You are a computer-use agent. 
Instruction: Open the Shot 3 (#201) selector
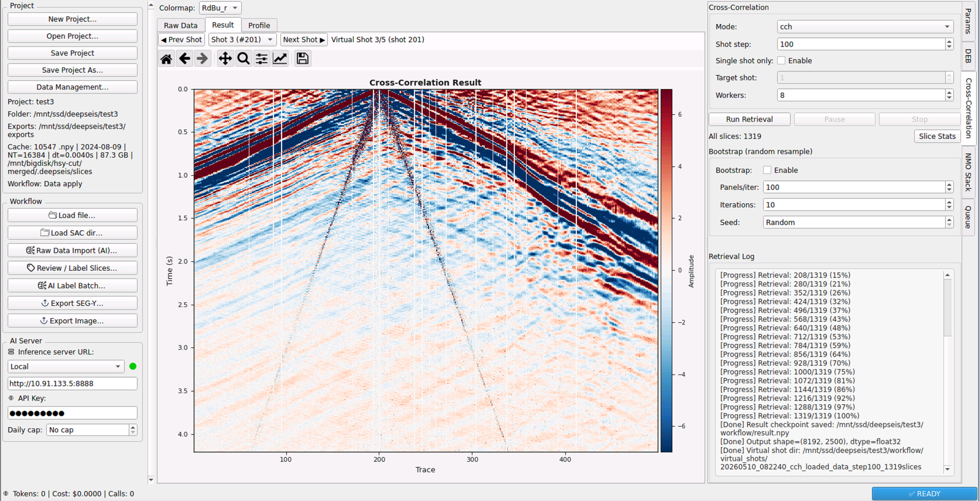click(242, 40)
